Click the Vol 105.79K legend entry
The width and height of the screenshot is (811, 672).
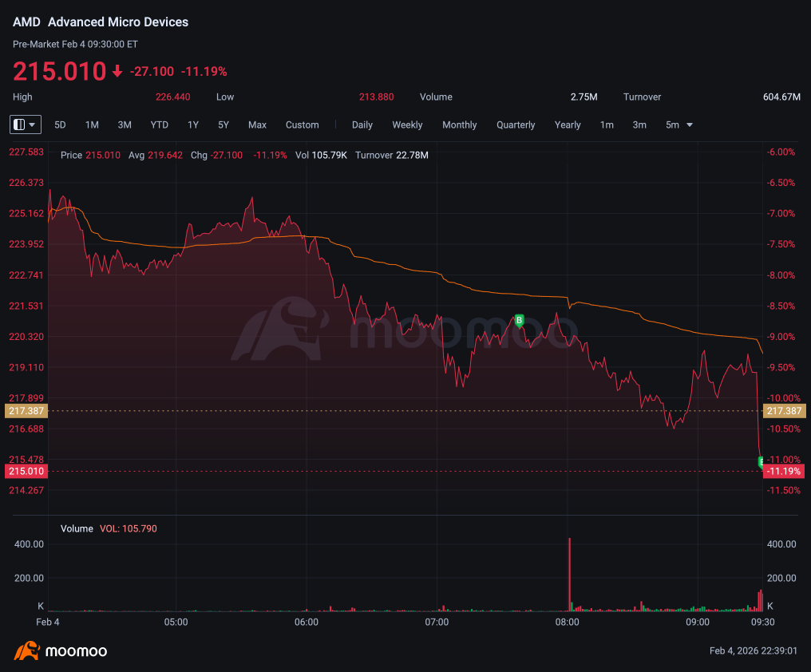321,155
